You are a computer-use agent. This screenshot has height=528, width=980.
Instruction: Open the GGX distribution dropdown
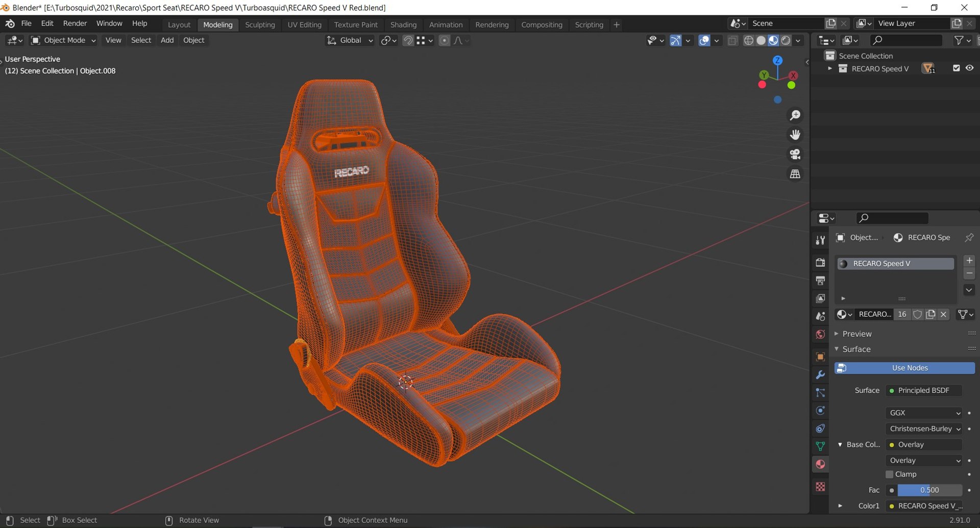click(924, 413)
